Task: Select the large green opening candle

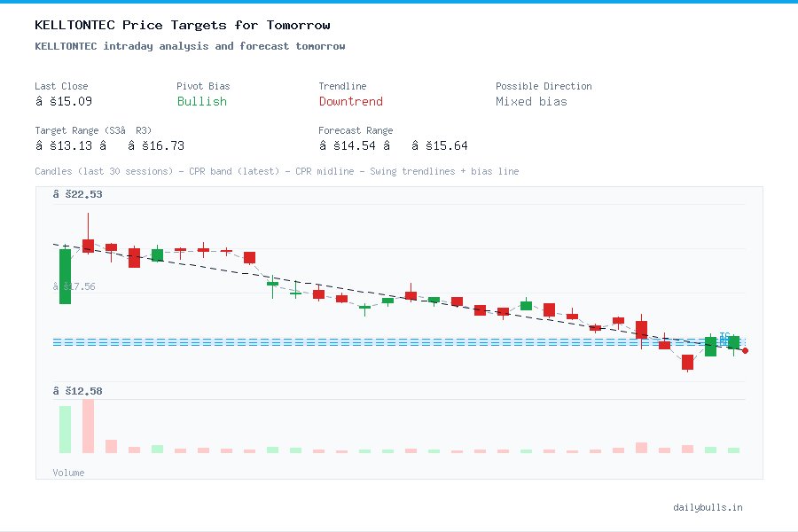Action: (64, 278)
